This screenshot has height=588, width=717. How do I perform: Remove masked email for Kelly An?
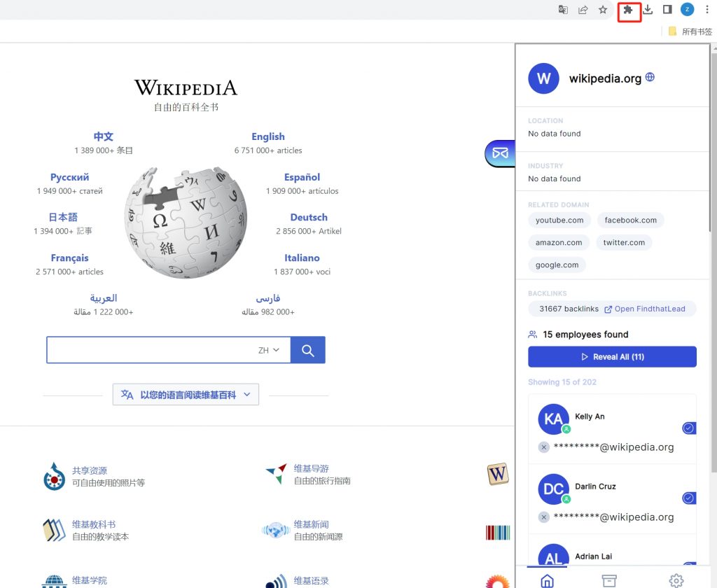[x=543, y=447]
